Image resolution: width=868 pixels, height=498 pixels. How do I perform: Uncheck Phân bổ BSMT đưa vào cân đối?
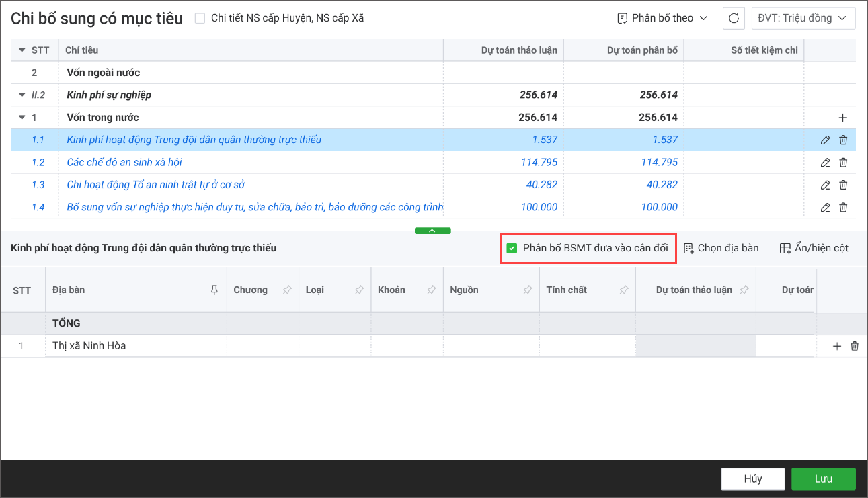click(x=512, y=248)
